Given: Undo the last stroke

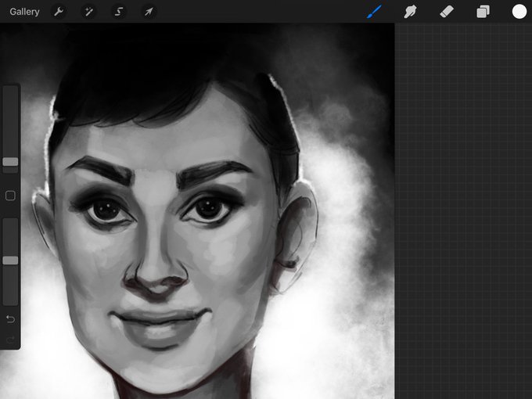Looking at the screenshot, I should 10,319.
